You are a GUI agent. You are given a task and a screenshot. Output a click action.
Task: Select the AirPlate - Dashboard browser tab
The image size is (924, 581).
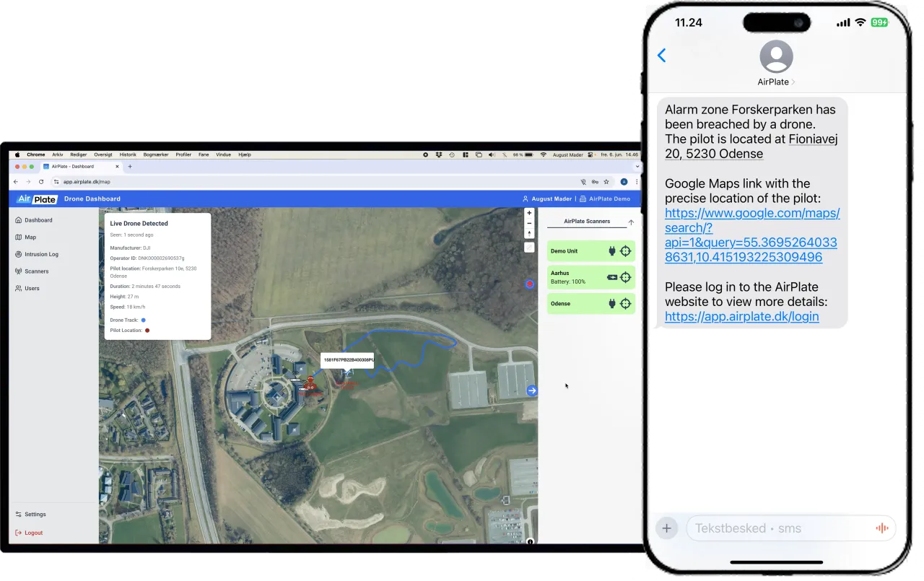(80, 167)
